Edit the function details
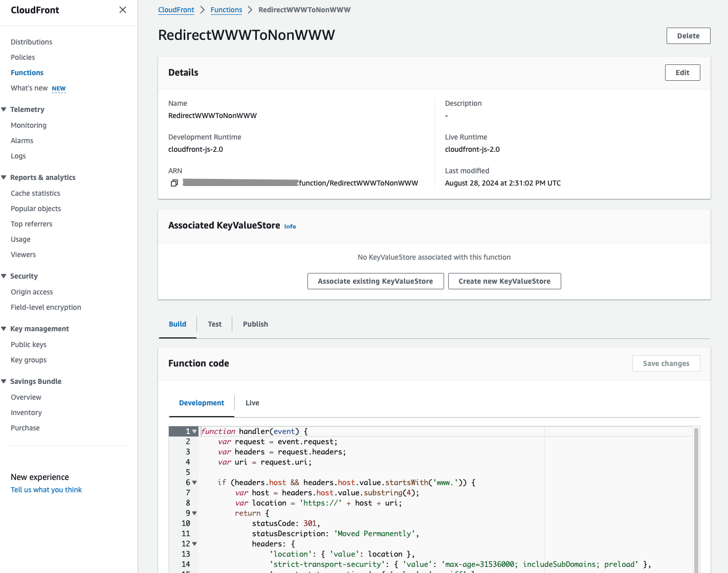This screenshot has height=573, width=728. click(x=682, y=73)
